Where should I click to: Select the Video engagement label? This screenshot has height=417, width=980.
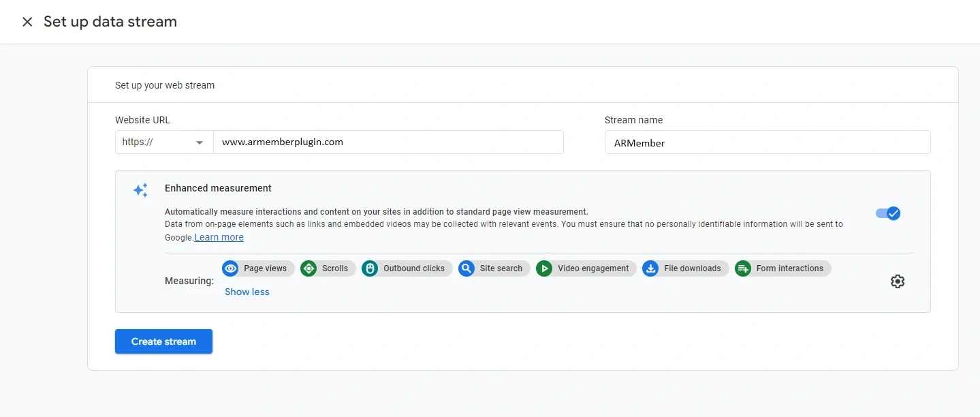click(593, 268)
